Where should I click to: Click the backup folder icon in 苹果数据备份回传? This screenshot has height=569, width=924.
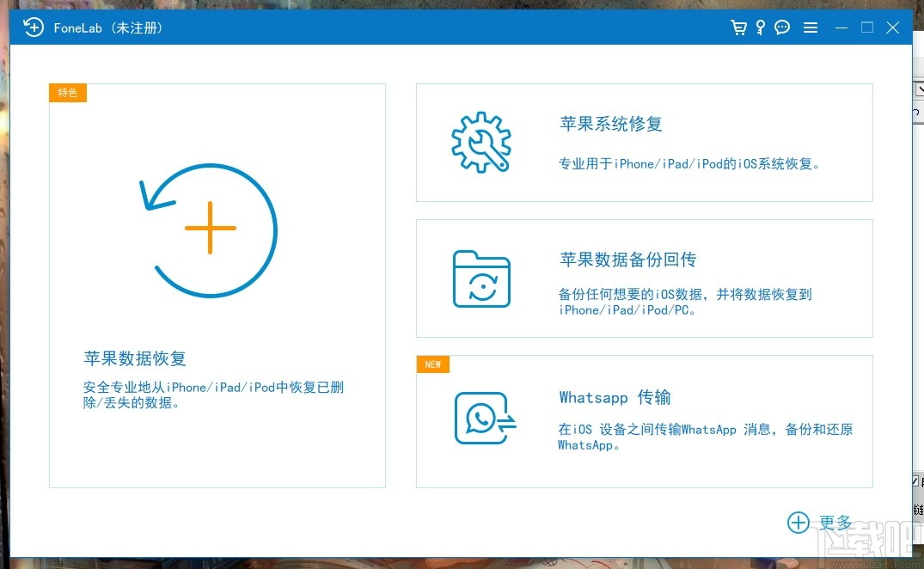[480, 278]
